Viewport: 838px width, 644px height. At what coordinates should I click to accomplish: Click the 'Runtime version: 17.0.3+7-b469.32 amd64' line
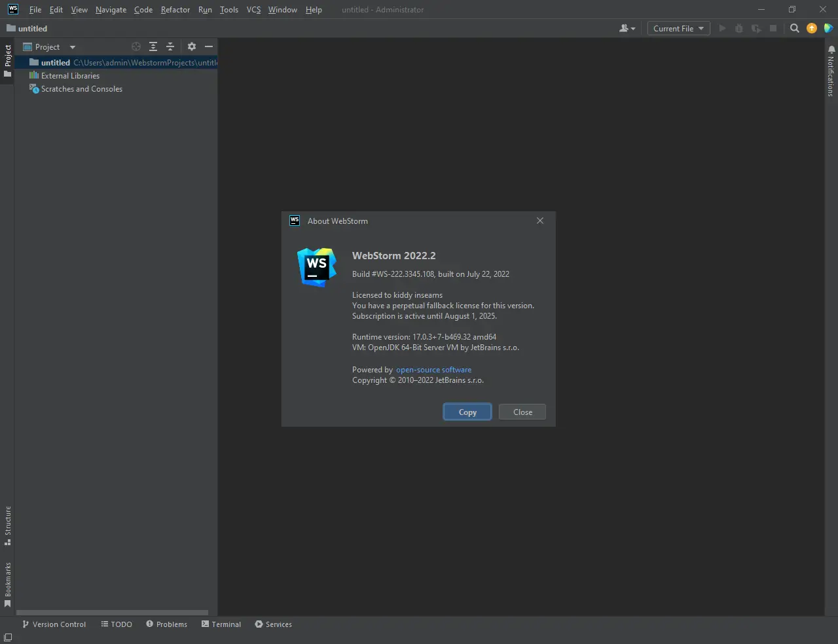pyautogui.click(x=424, y=337)
